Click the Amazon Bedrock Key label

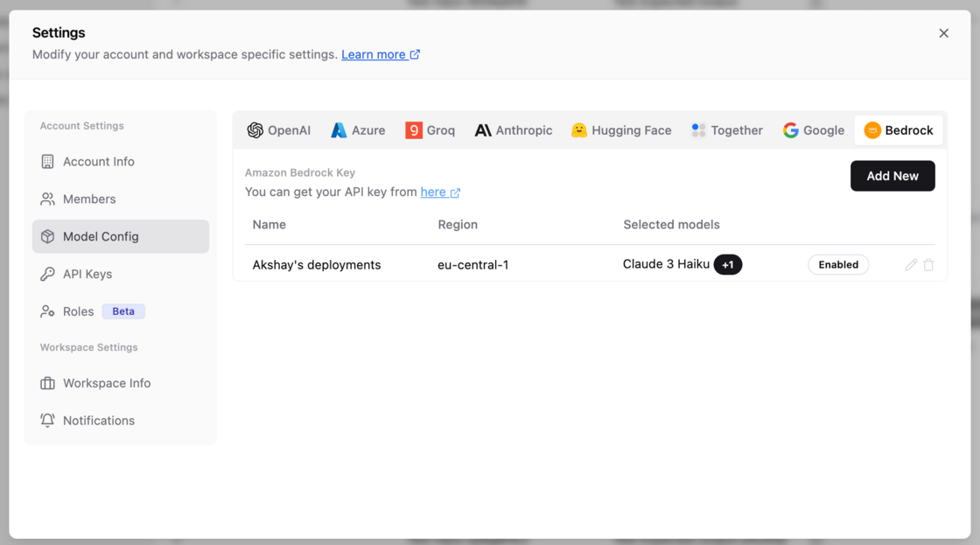click(x=300, y=172)
